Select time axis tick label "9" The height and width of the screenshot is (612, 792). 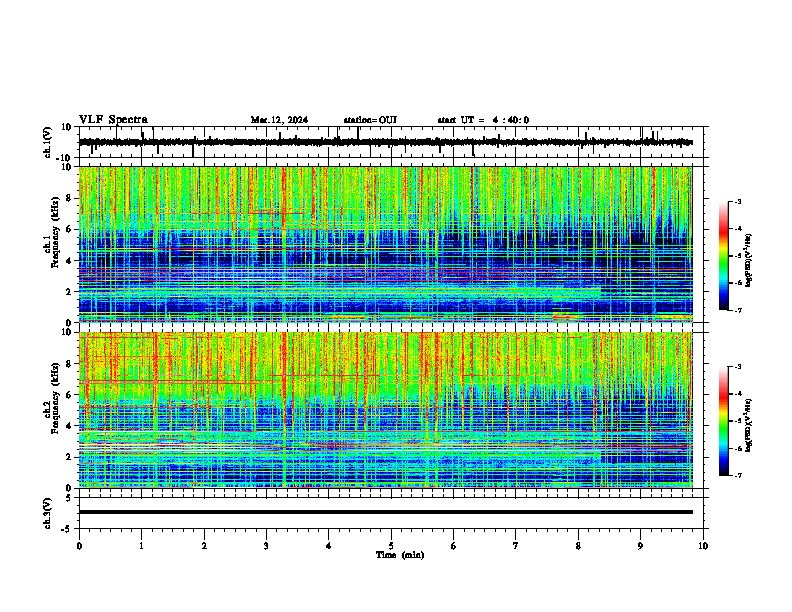coord(640,546)
